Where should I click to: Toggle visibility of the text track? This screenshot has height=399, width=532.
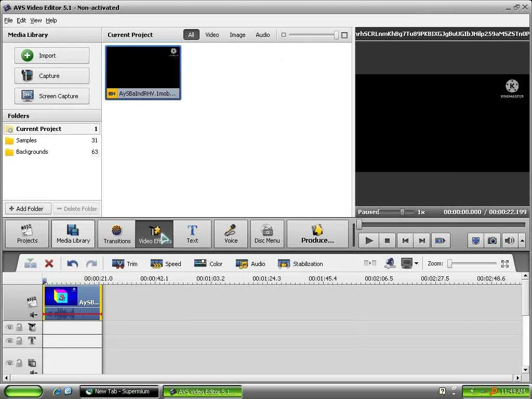click(9, 341)
